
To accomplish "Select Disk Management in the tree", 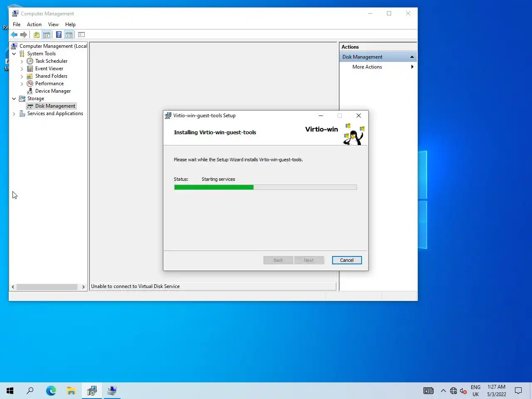I will click(x=55, y=106).
